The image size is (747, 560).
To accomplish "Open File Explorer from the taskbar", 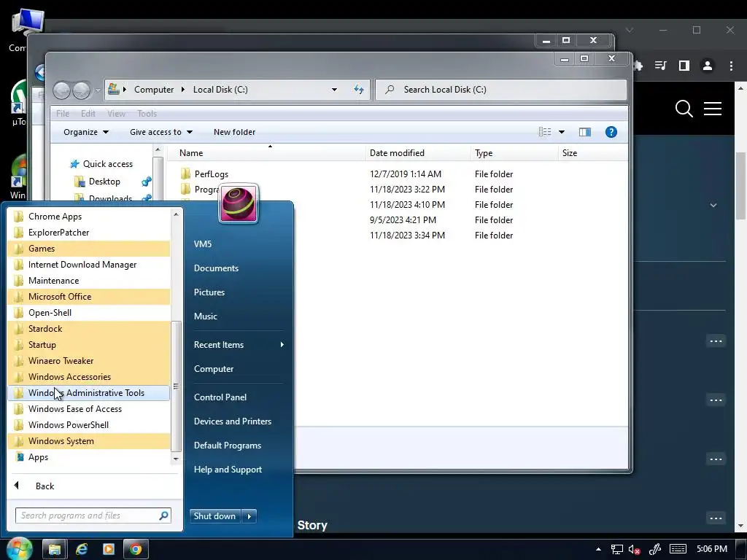I will click(54, 549).
